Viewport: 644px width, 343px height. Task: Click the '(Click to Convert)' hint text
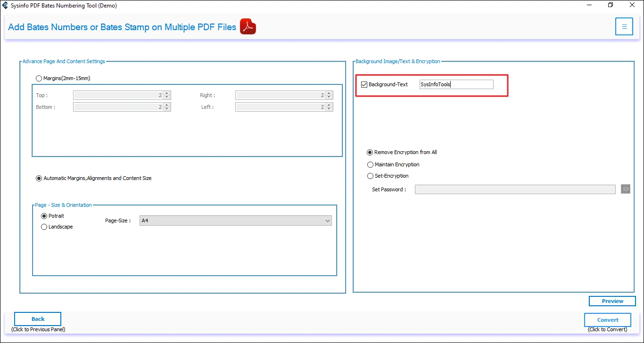[608, 329]
